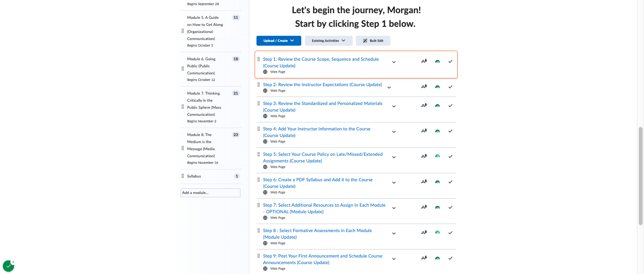View accessibility score gauge for Step 5

click(438, 157)
